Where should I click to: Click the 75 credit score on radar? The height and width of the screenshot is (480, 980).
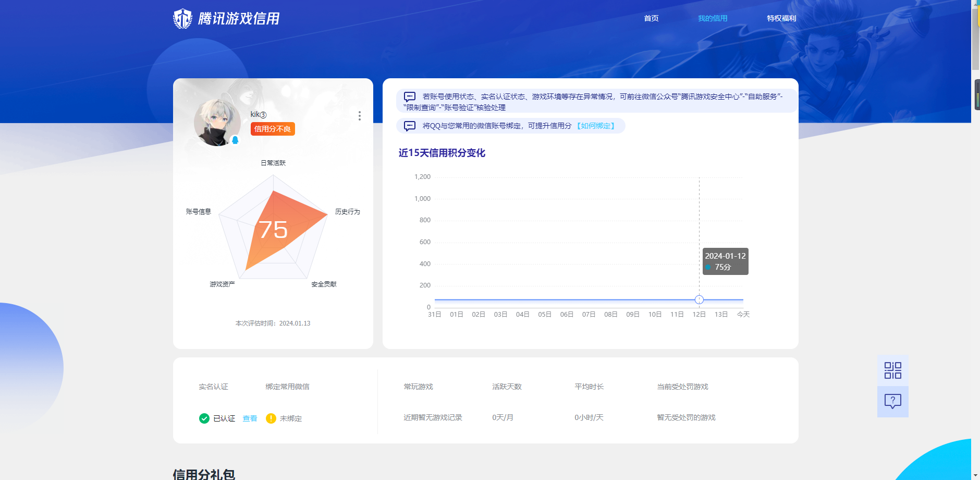pos(273,230)
